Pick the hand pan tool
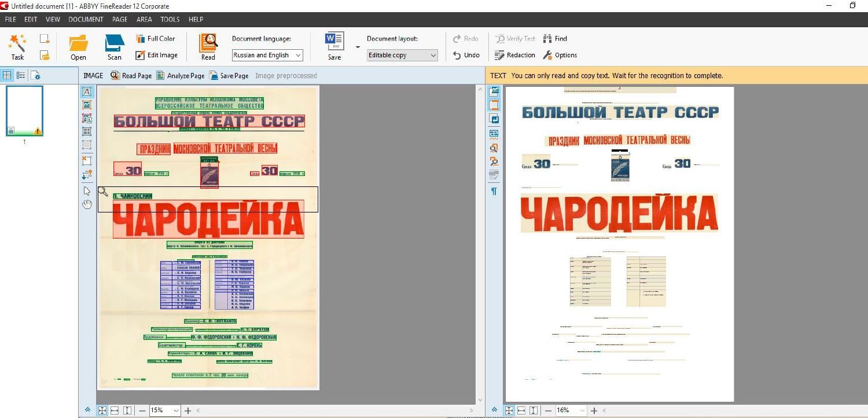 tap(87, 204)
